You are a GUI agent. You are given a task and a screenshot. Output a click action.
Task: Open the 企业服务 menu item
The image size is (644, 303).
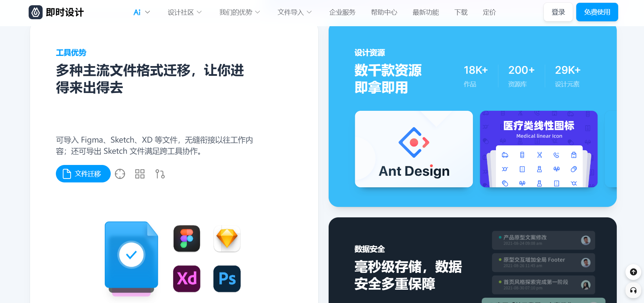click(342, 12)
